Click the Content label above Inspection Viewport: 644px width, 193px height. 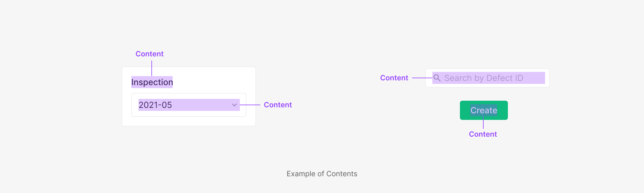pyautogui.click(x=149, y=54)
